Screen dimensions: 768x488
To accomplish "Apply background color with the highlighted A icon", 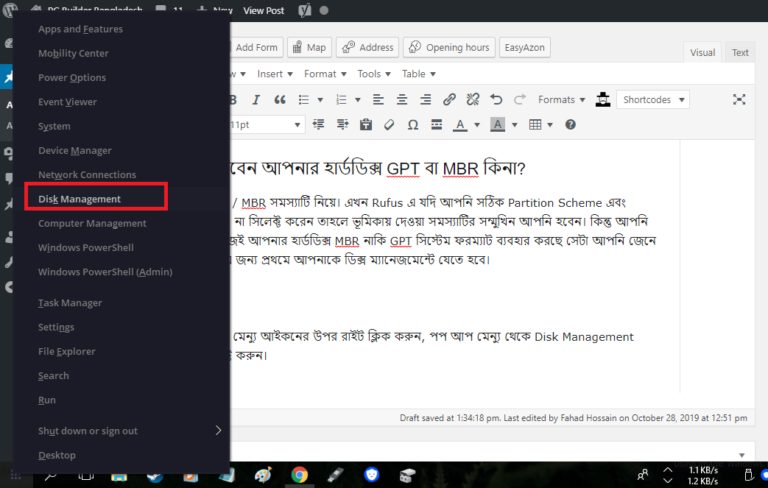I will 498,125.
